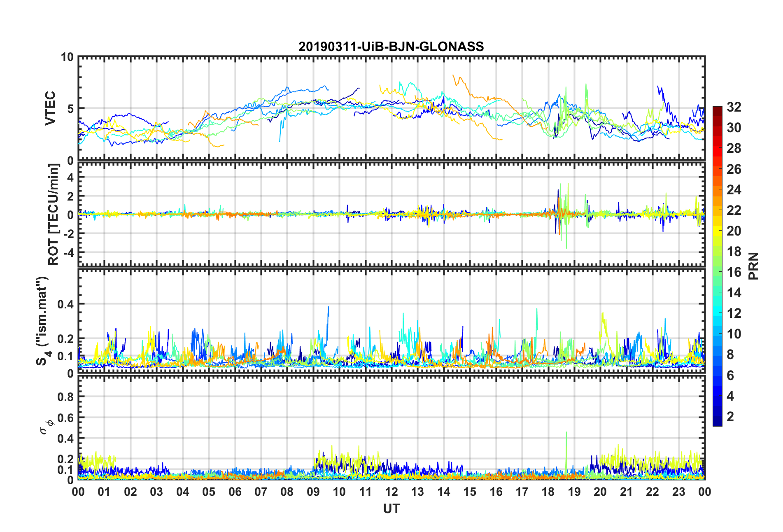Click colorbar tick label 24
The image size is (783, 532).
(734, 190)
